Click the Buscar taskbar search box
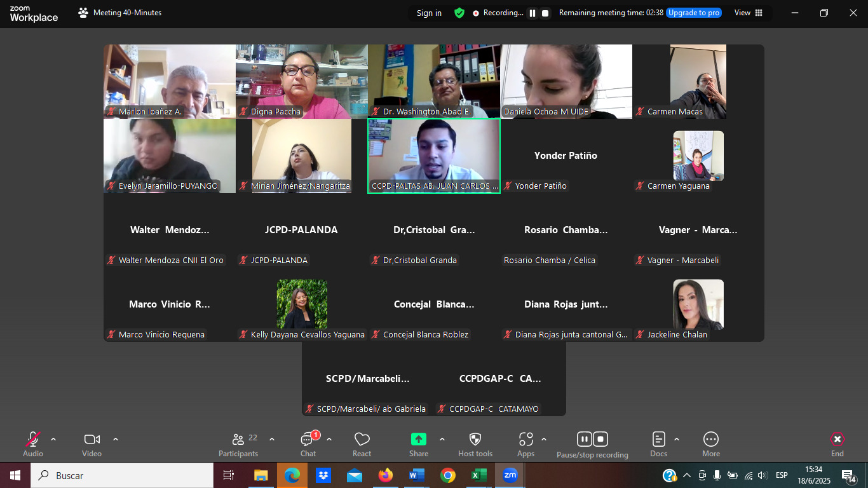 click(122, 475)
